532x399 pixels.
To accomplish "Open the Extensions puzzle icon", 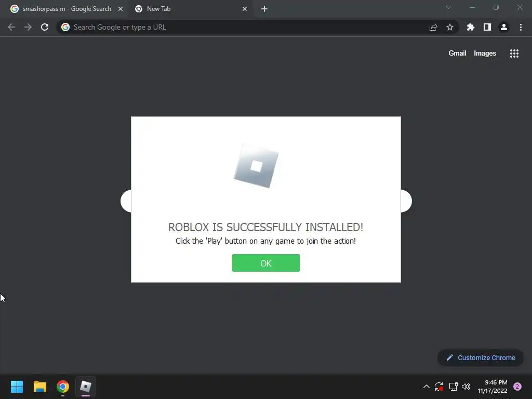I will pyautogui.click(x=470, y=27).
